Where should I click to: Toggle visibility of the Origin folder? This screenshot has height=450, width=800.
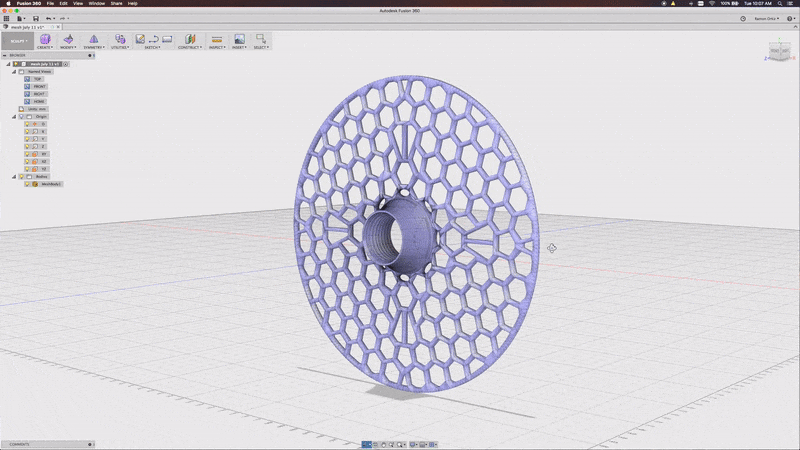click(21, 117)
